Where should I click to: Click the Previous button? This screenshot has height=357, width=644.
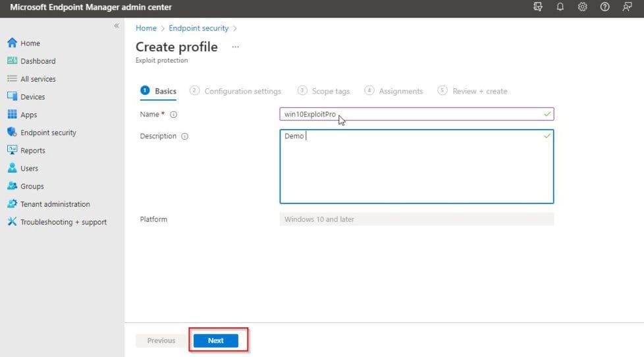161,341
